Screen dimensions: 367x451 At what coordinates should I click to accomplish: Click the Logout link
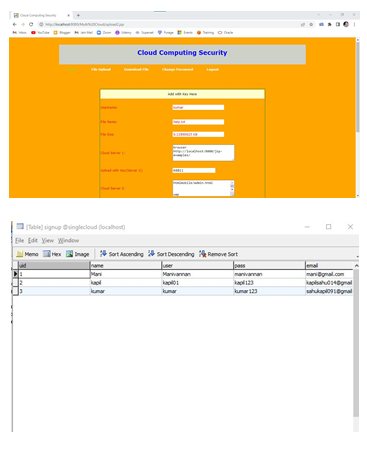coord(212,69)
